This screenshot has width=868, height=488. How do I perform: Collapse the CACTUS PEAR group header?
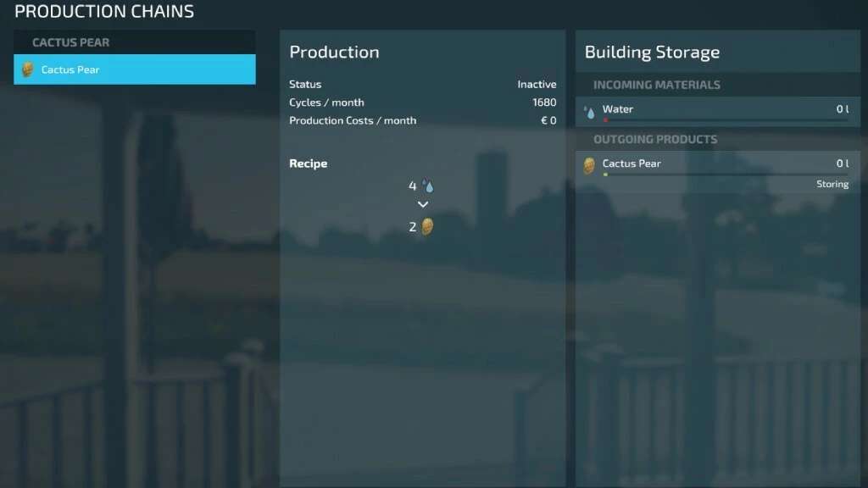coord(71,42)
